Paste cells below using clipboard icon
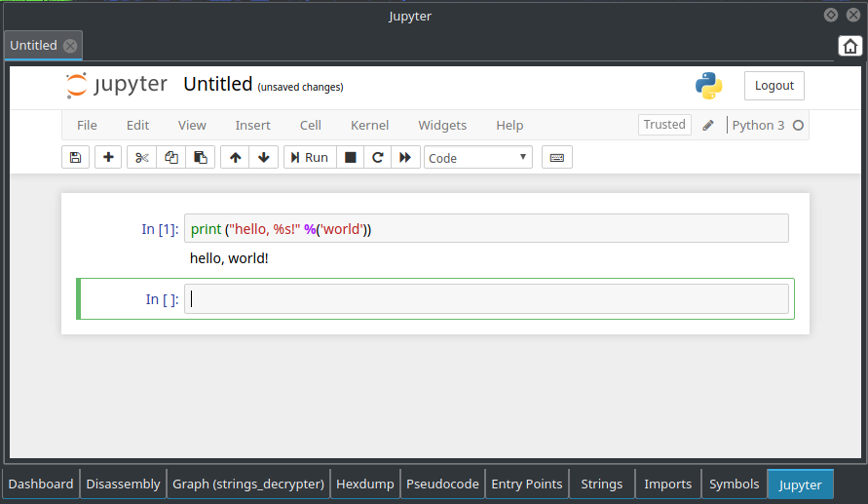Viewport: 868px width, 504px height. [201, 157]
